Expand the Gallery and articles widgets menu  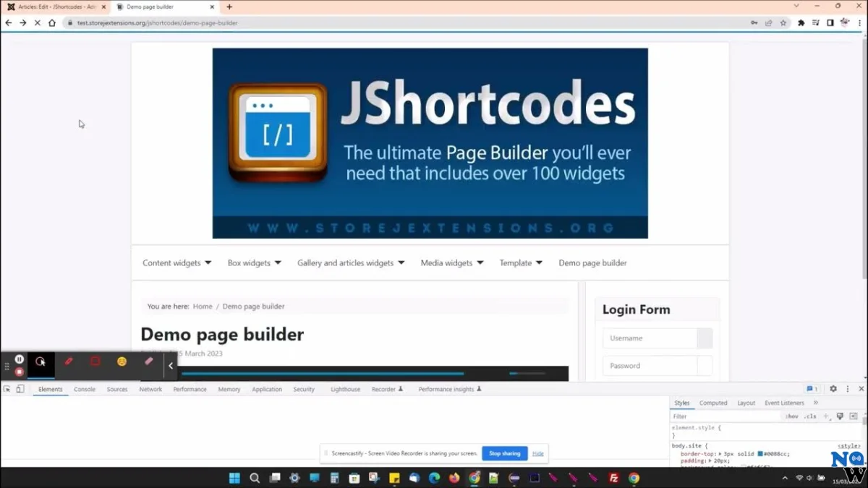[x=351, y=263]
